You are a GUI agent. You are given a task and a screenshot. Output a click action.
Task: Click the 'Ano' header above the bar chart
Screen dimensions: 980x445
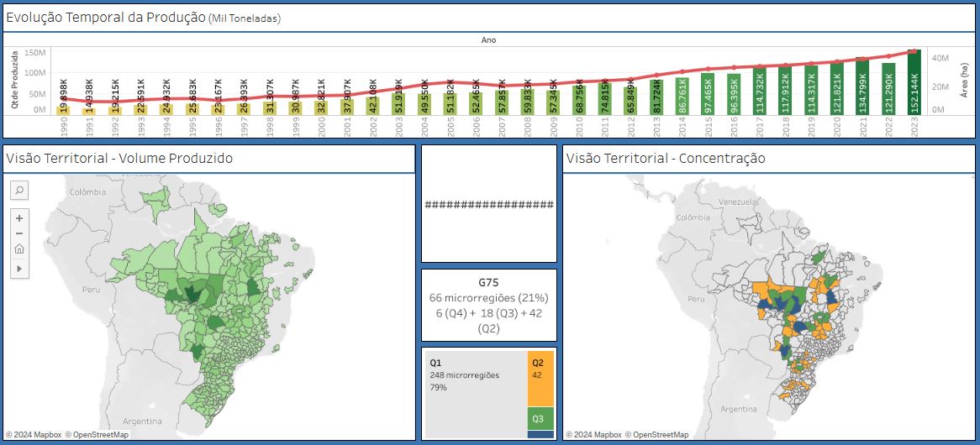(x=488, y=39)
